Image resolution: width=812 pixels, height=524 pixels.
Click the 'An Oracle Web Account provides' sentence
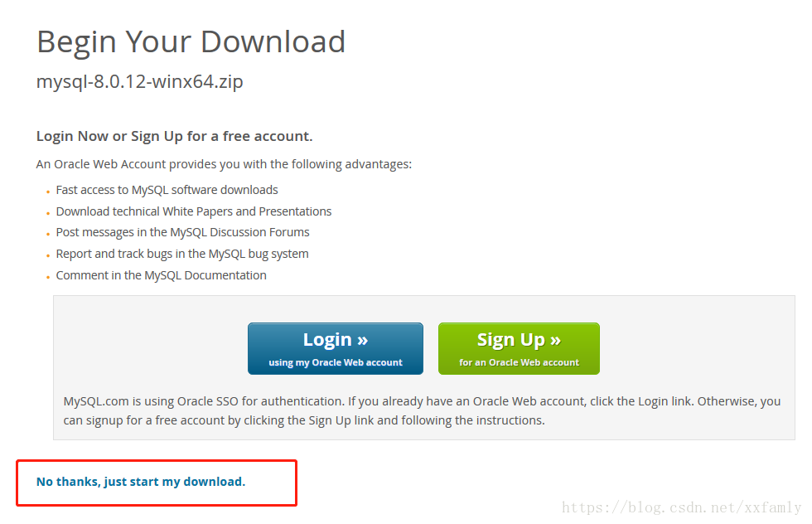(x=224, y=164)
